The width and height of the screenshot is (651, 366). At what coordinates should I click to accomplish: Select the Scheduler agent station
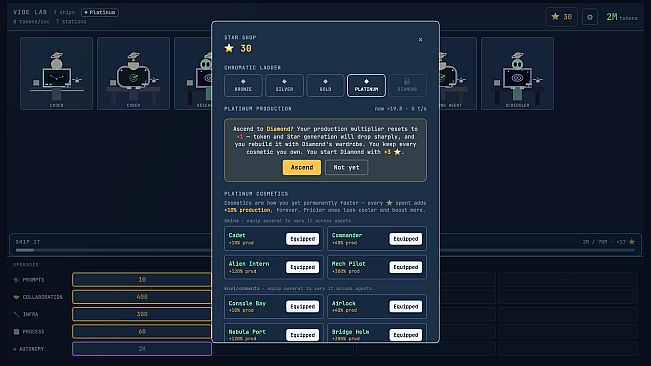click(517, 73)
